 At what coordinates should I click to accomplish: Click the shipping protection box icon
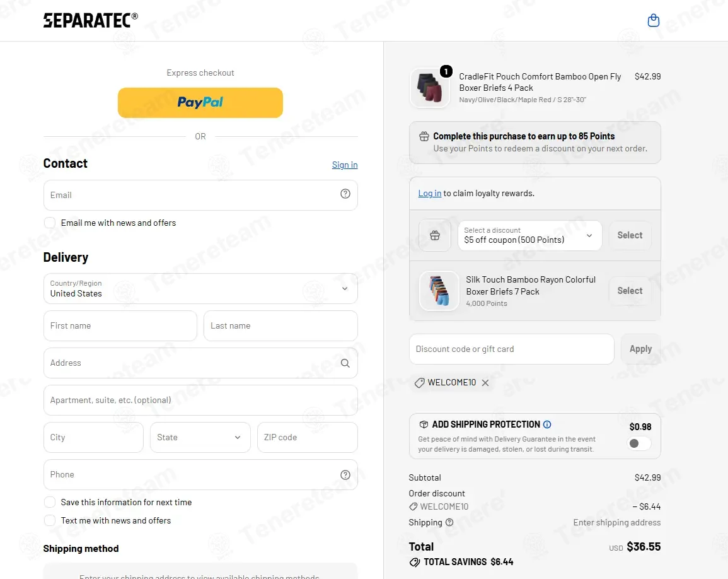coord(424,424)
